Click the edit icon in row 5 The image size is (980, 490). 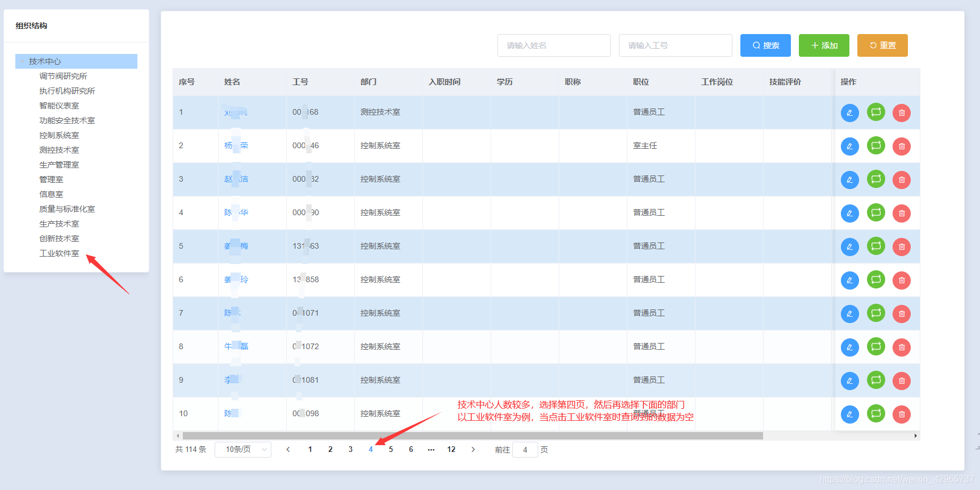point(849,247)
